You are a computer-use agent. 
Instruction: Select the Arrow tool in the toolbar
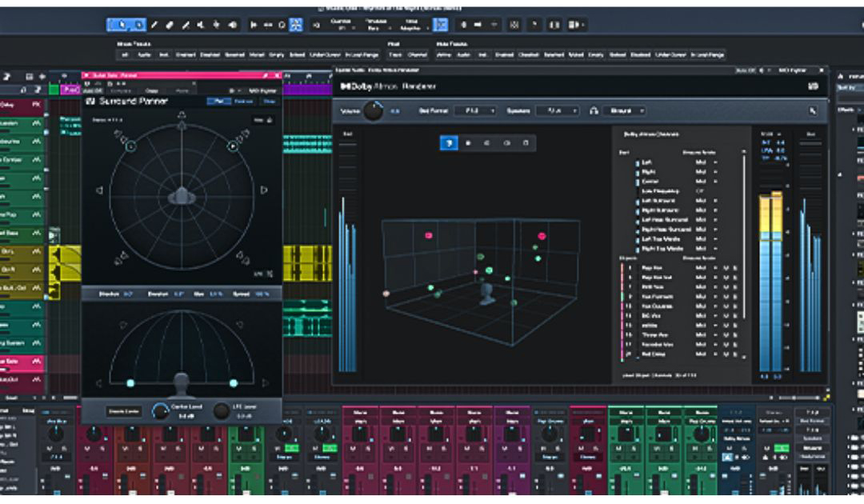[x=122, y=25]
